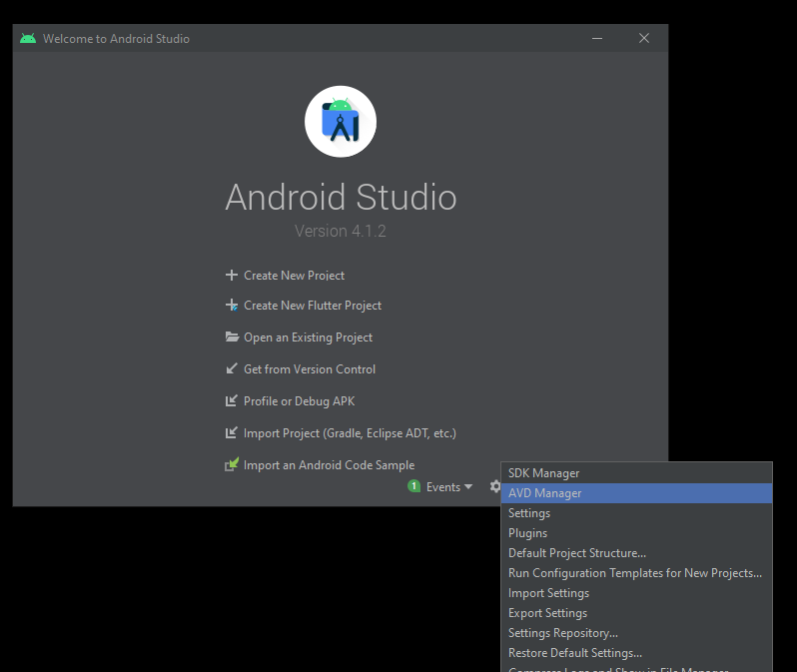Click the icon beside Import an Android Code Sample
The image size is (797, 672).
(x=232, y=464)
